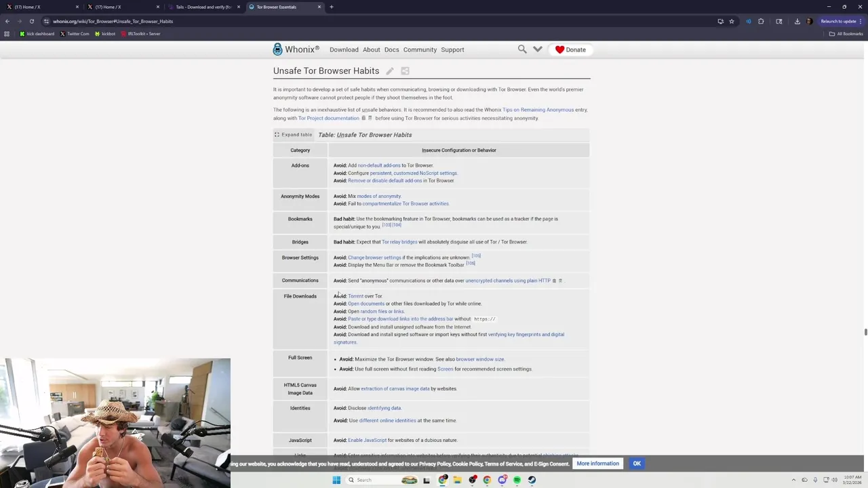The height and width of the screenshot is (488, 868).
Task: Open the Support menu item
Action: 452,49
